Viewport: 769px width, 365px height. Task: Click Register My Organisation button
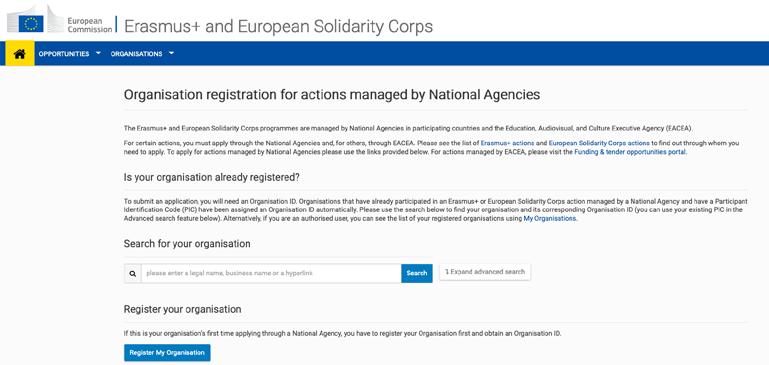[x=167, y=353]
